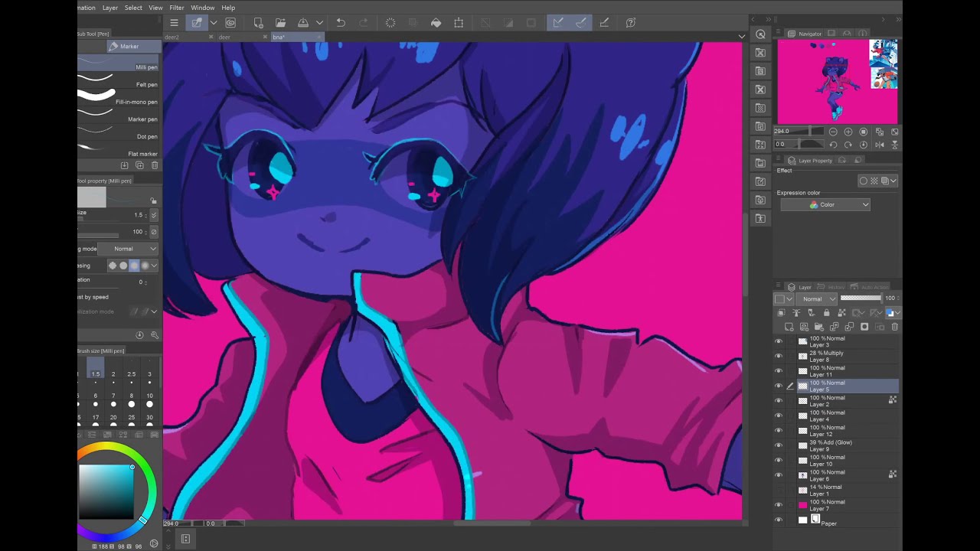Delete the sub tool with trash icon

click(155, 165)
